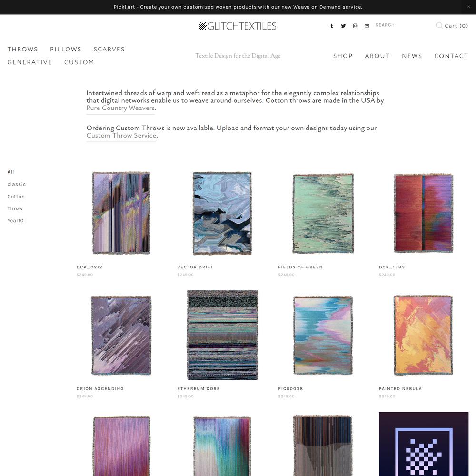Screen dimensions: 476x476
Task: Follow the Pure Country Weavers link
Action: [x=120, y=108]
